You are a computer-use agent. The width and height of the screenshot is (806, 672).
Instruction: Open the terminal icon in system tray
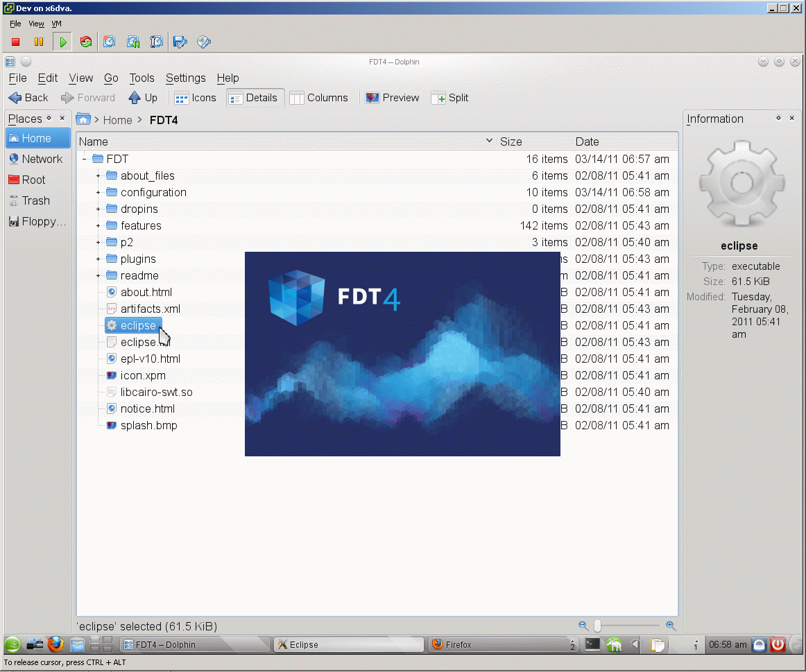click(592, 644)
